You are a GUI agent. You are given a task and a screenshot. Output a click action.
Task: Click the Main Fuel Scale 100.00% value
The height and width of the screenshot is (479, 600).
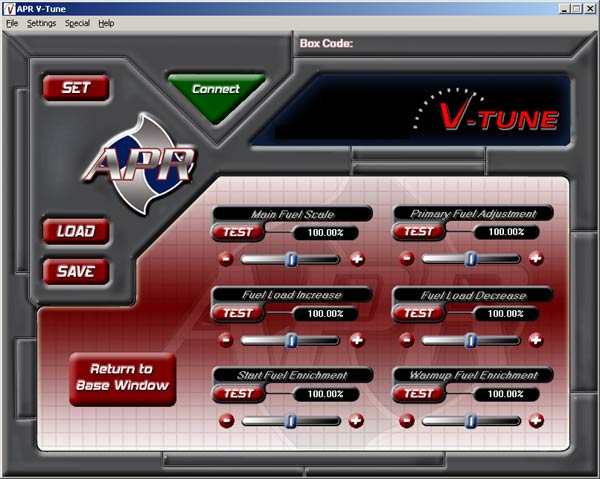tap(326, 233)
